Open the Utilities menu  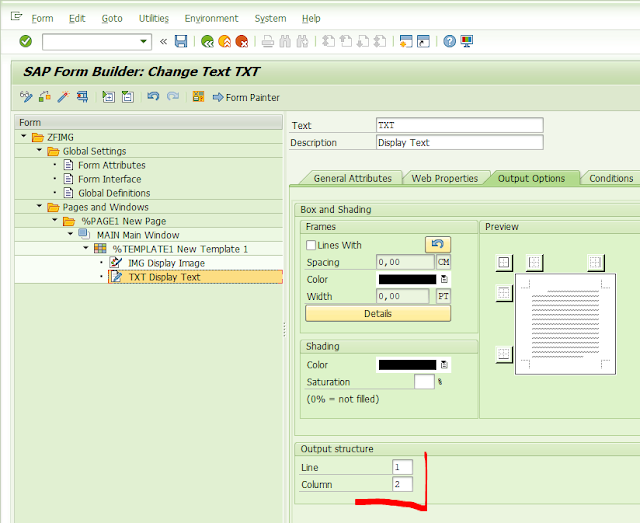coord(153,18)
